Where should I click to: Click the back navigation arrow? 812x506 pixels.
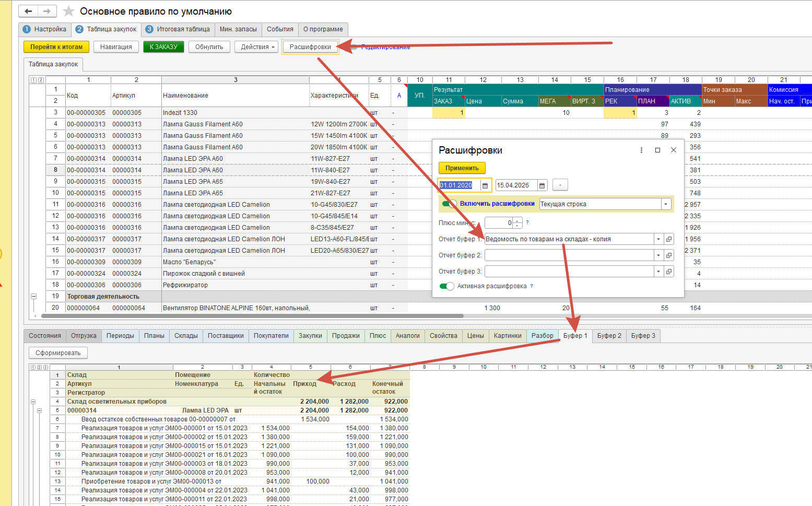coord(28,11)
